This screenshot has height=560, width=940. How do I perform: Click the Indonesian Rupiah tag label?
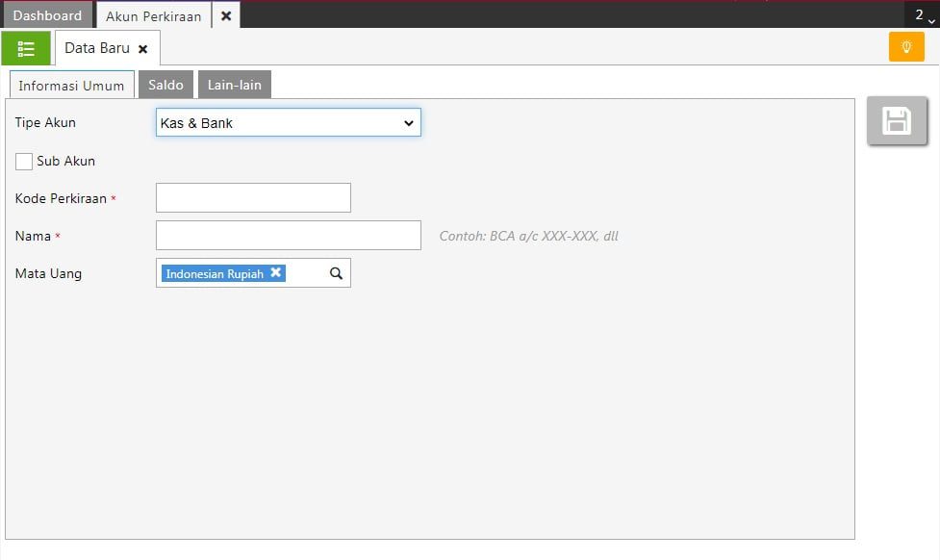pos(215,274)
